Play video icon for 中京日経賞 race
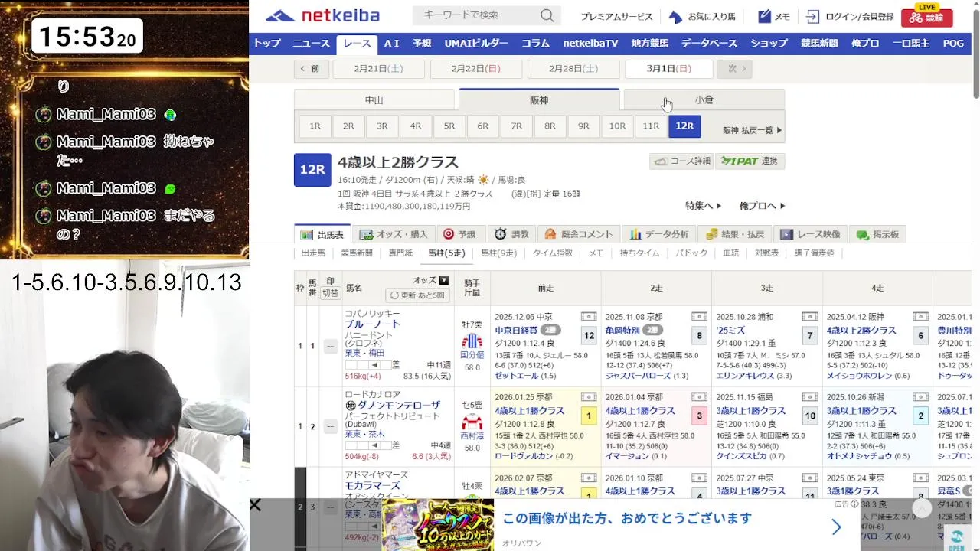The width and height of the screenshot is (980, 551). pyautogui.click(x=589, y=316)
